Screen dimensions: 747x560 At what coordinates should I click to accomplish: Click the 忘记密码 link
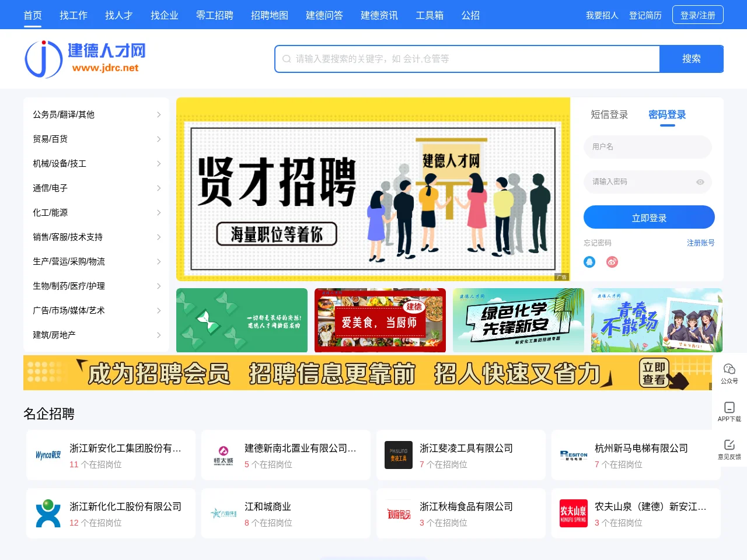[x=598, y=243]
